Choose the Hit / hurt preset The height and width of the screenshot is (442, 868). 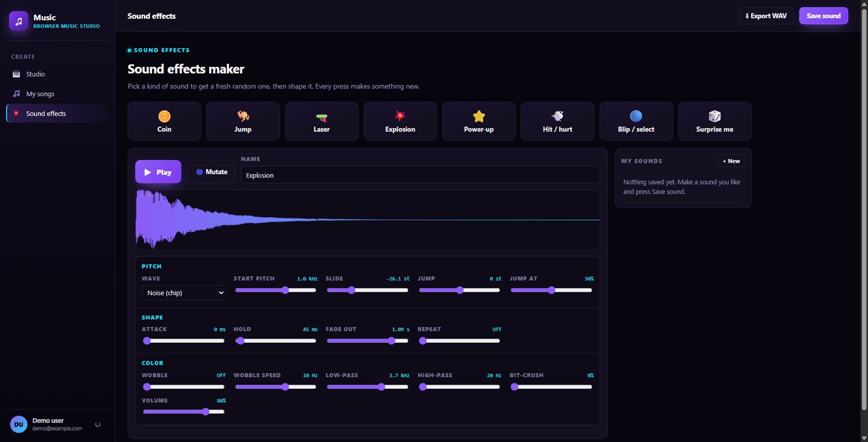pos(558,121)
